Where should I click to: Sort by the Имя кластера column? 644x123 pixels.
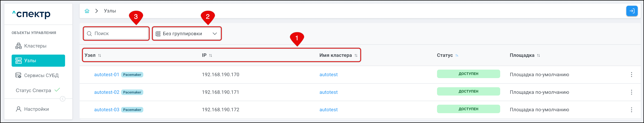point(356,55)
